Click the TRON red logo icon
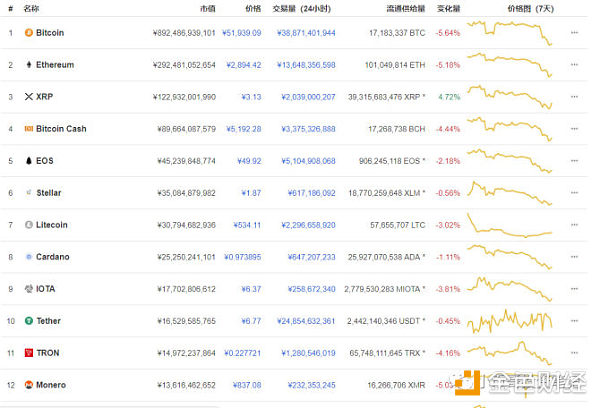 pos(29,353)
